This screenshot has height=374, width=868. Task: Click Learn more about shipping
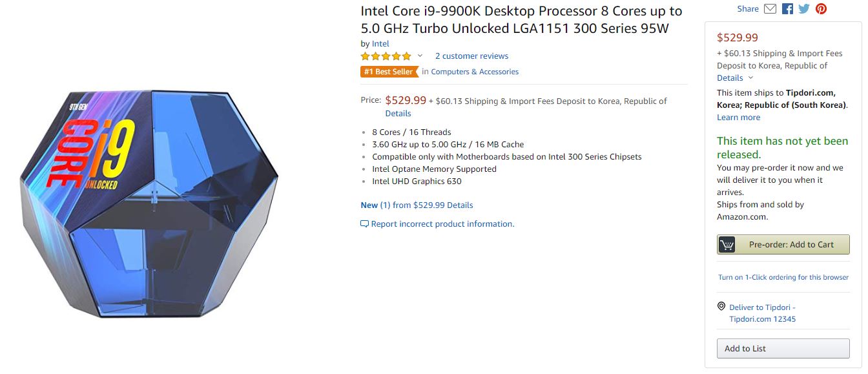(x=738, y=118)
